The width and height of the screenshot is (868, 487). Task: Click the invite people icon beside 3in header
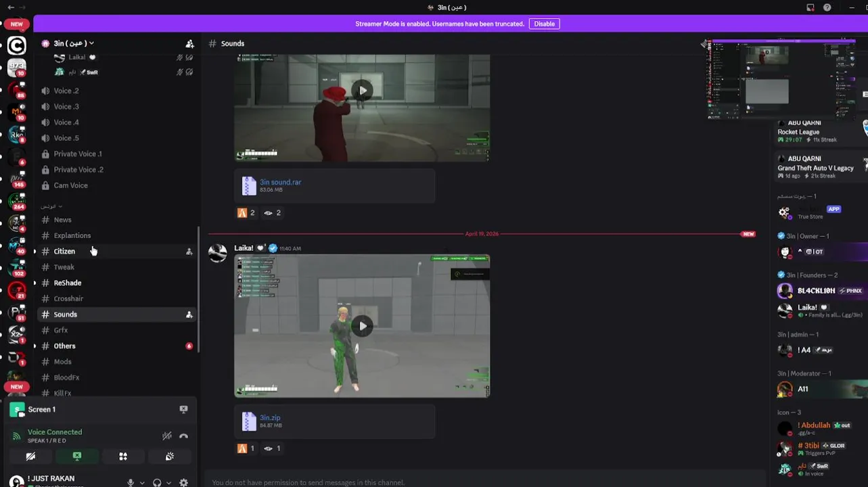click(189, 43)
